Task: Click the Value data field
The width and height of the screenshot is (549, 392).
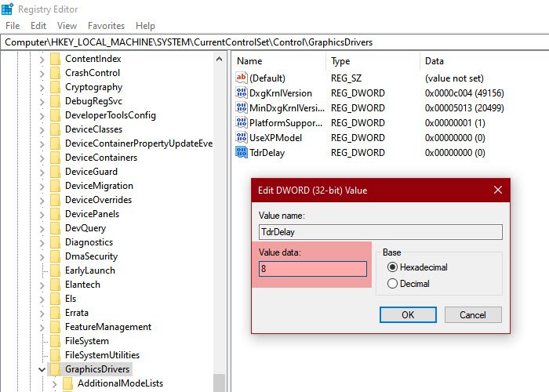Action: (313, 269)
